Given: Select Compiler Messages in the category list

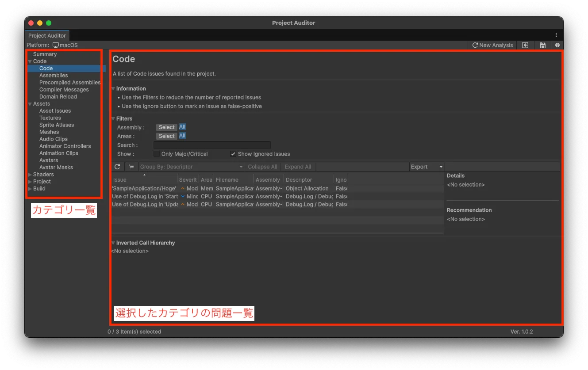Looking at the screenshot, I should point(64,90).
